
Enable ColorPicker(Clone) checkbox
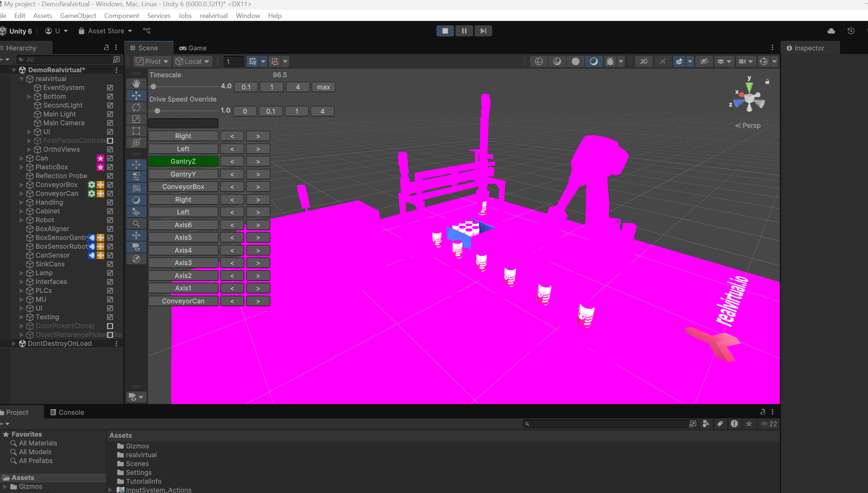[x=110, y=326]
